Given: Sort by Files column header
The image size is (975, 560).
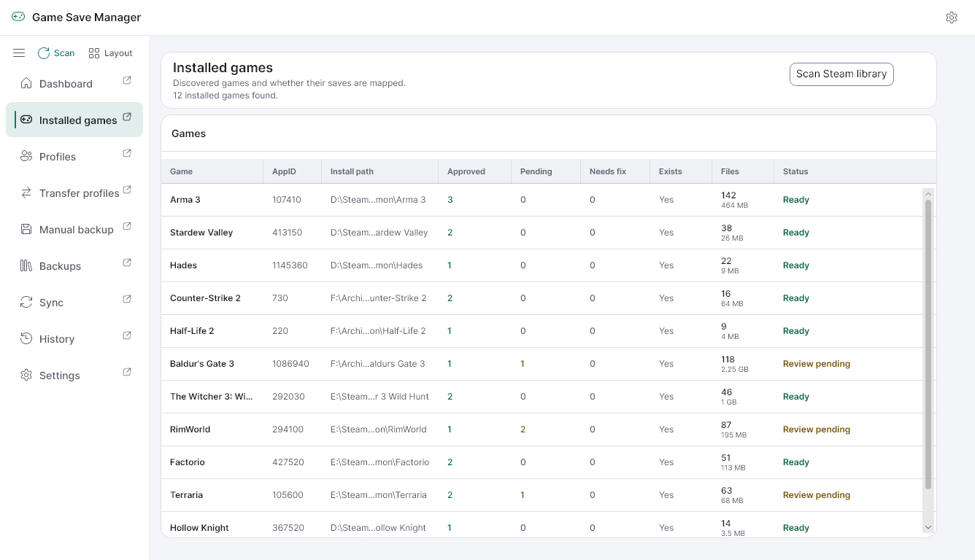Looking at the screenshot, I should point(743,171).
